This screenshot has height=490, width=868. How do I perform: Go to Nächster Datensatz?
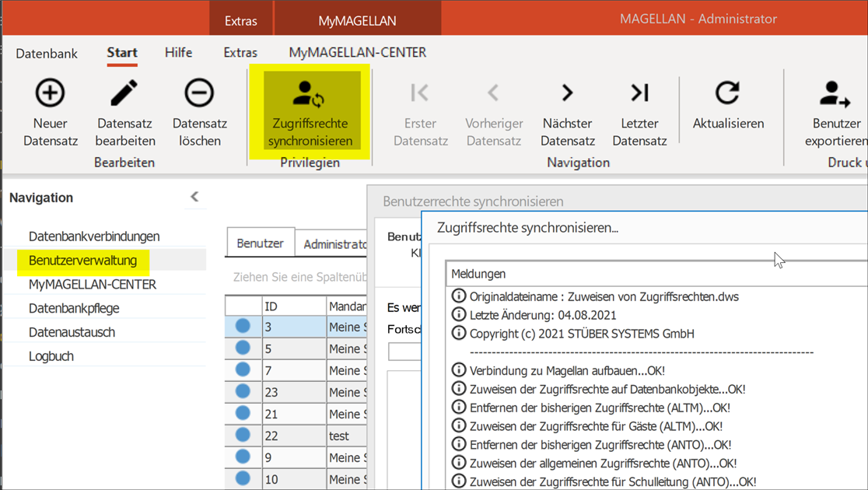click(x=568, y=114)
